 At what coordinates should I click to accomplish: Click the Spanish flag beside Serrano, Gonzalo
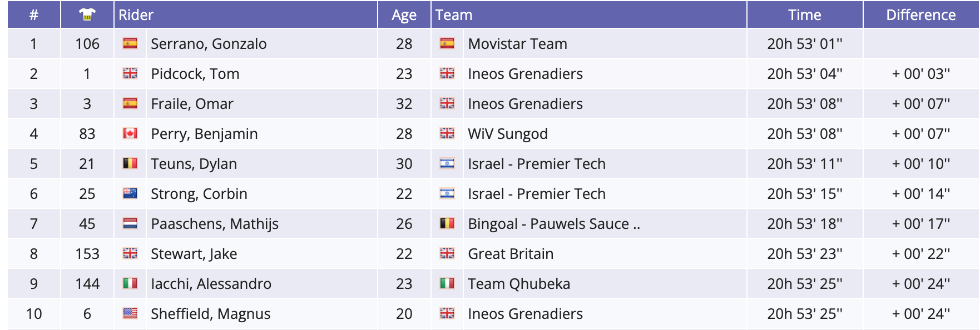(x=130, y=43)
